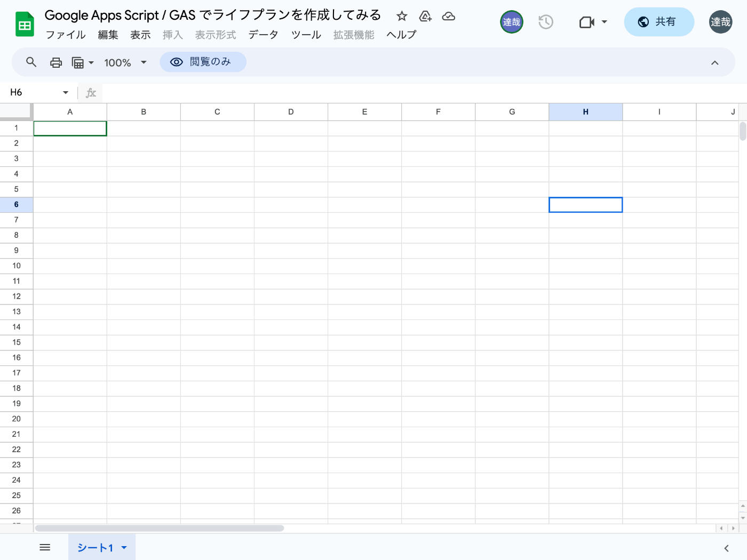
Task: Open the 表示形式 menu
Action: click(x=216, y=35)
